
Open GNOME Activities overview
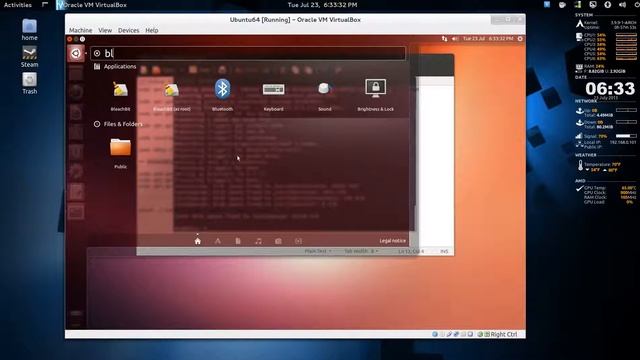[18, 5]
